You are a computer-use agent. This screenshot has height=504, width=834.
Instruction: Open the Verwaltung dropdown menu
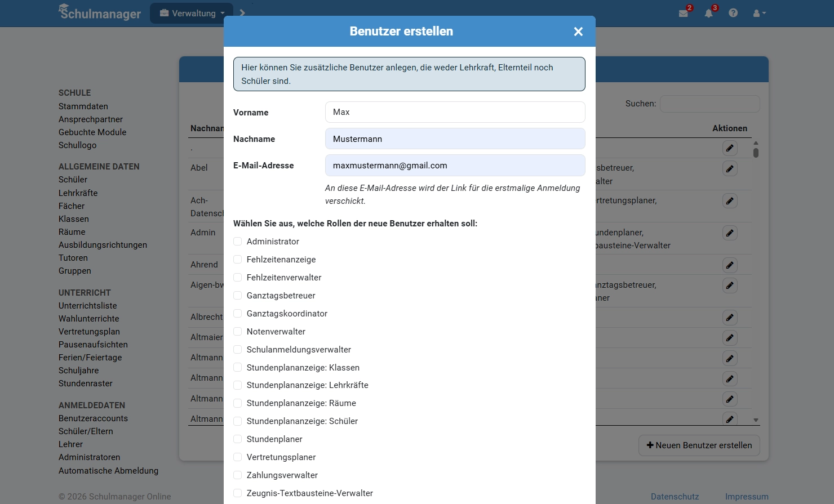pos(192,13)
